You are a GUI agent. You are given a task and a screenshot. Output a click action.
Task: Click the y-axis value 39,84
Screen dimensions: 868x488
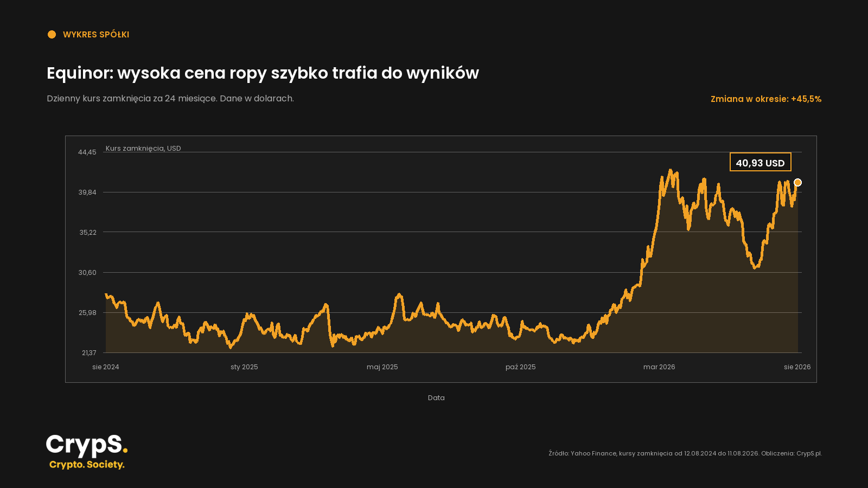87,192
